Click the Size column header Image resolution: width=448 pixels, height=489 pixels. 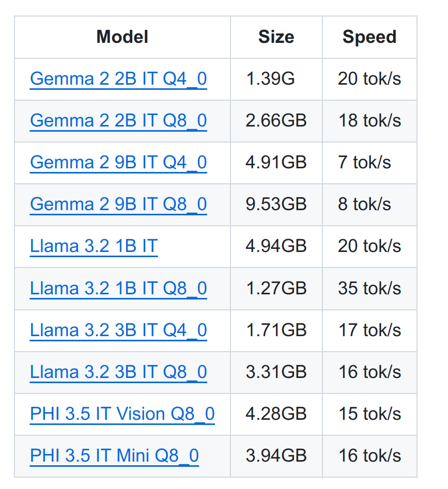pos(276,37)
